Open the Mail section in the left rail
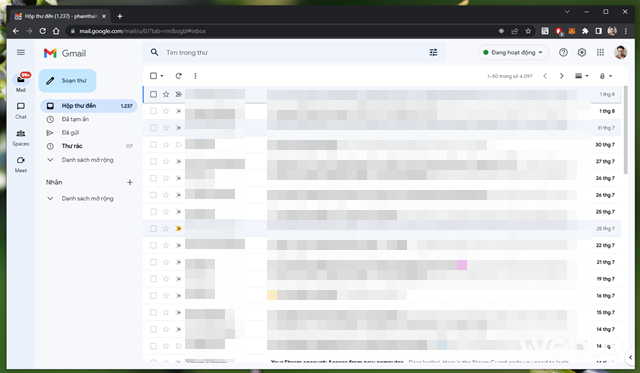Image resolution: width=640 pixels, height=373 pixels. pyautogui.click(x=21, y=82)
